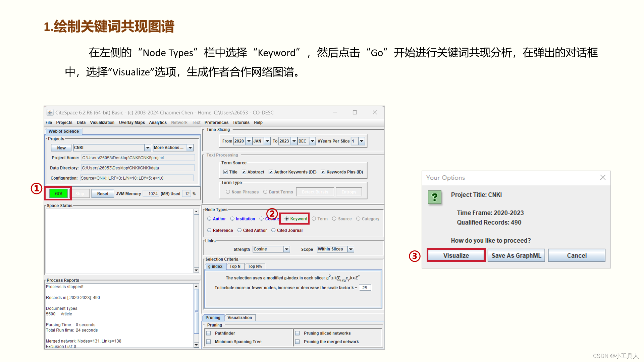The height and width of the screenshot is (362, 644).
Task: Click the scale factor k field
Action: (x=365, y=288)
